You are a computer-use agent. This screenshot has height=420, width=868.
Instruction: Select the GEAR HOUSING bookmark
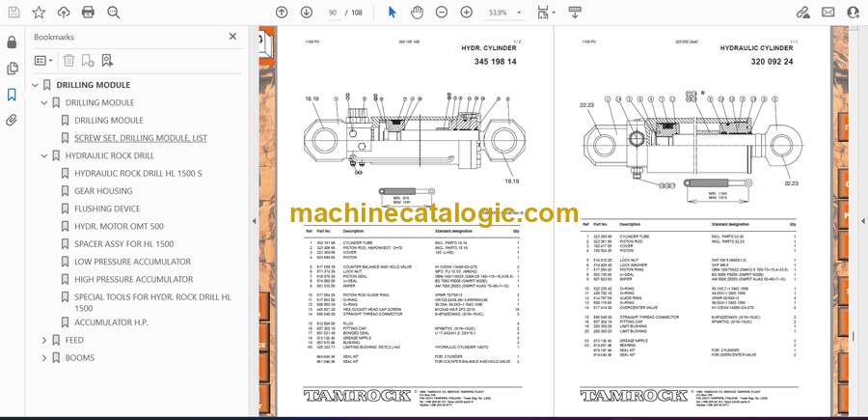coord(103,191)
